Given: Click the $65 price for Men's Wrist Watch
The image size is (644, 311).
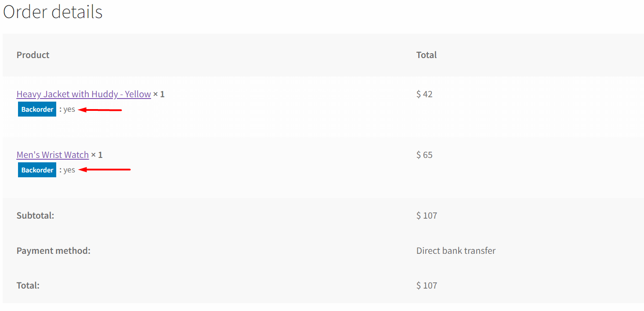Looking at the screenshot, I should pyautogui.click(x=424, y=154).
